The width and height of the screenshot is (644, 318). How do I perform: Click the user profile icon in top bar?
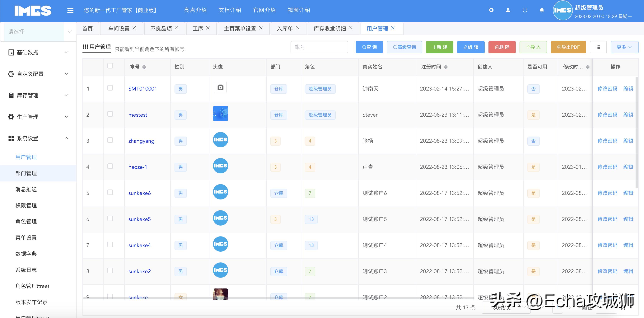pos(508,10)
